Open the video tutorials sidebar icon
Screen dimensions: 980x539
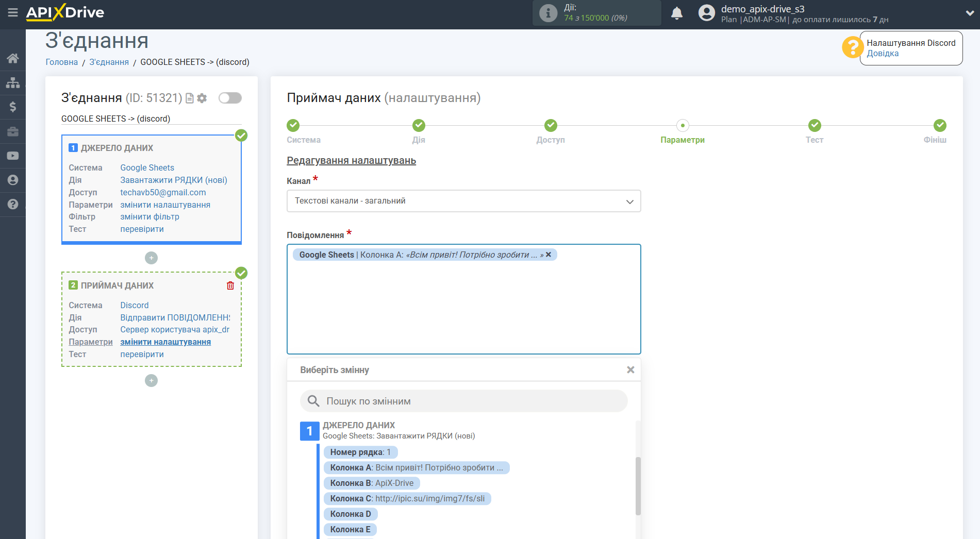click(13, 156)
